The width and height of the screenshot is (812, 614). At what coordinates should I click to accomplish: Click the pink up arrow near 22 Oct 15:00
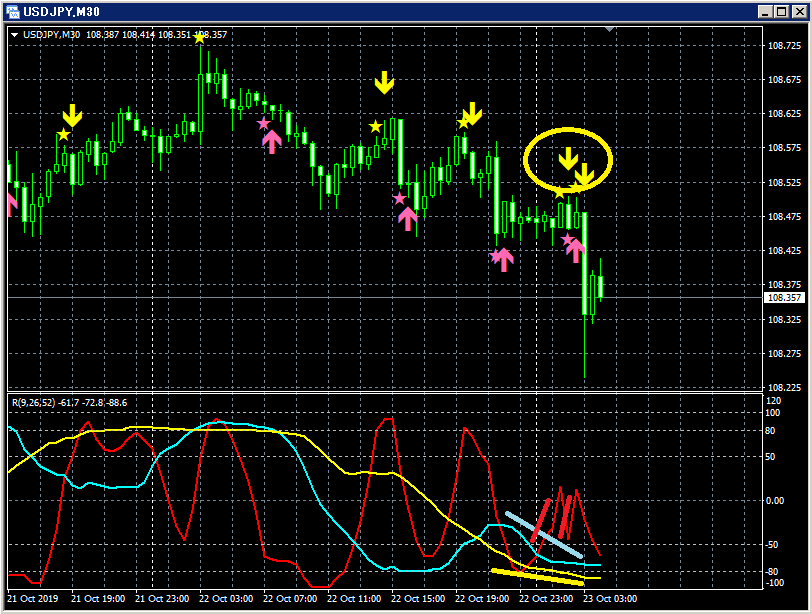click(408, 218)
